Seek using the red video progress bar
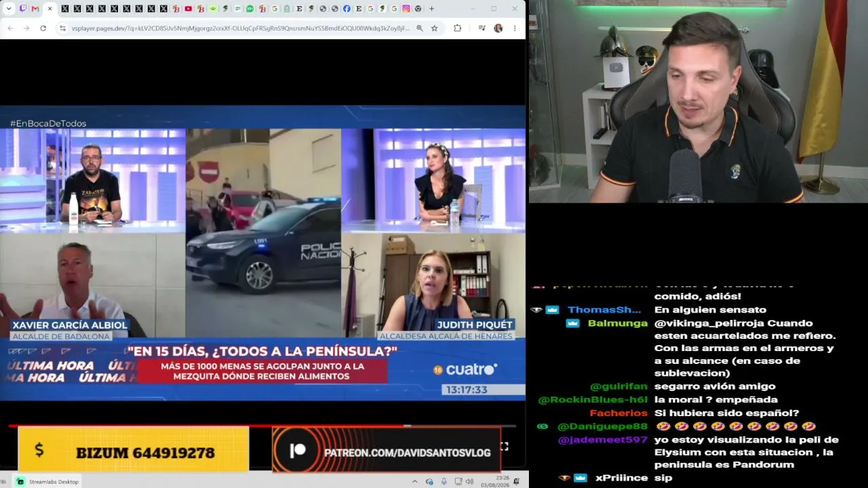 coord(262,426)
